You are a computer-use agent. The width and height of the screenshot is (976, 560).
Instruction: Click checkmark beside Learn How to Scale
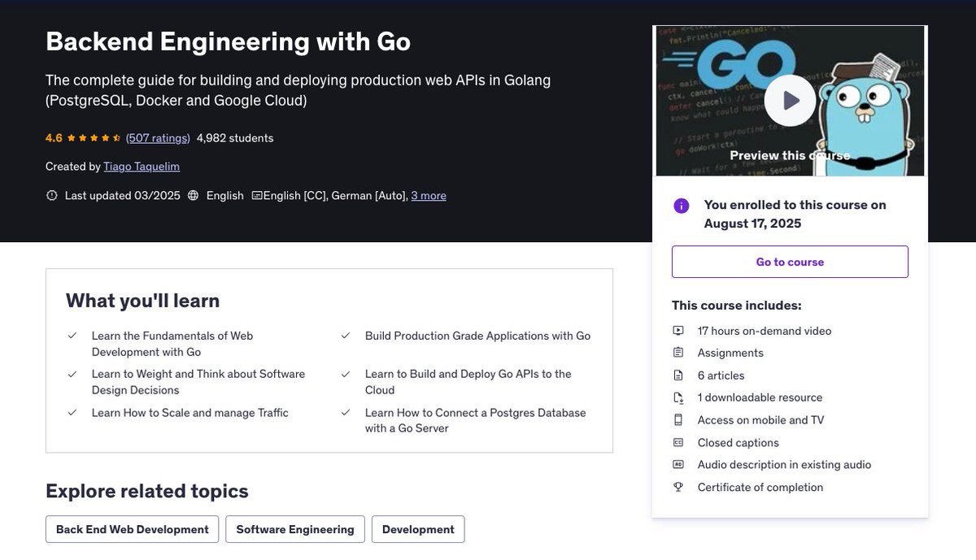72,413
